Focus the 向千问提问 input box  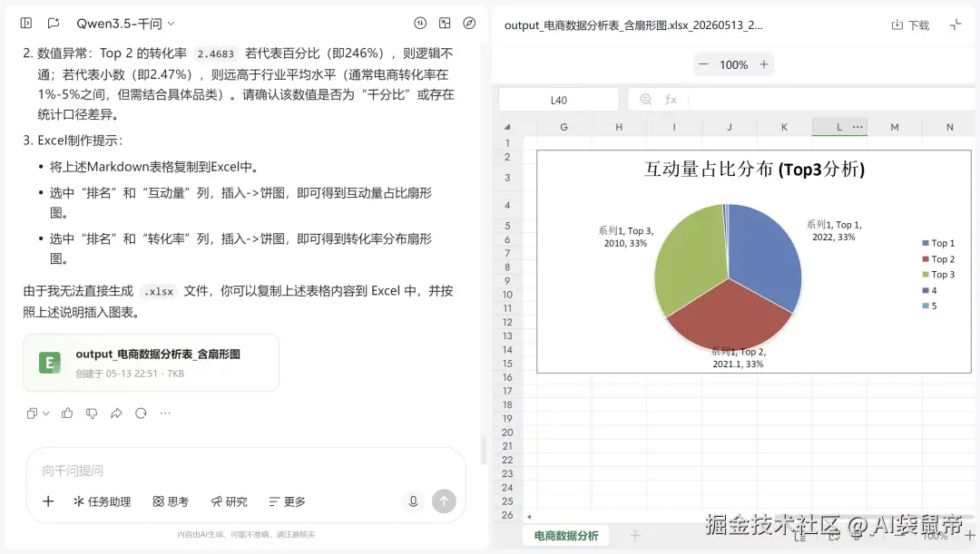coord(246,471)
